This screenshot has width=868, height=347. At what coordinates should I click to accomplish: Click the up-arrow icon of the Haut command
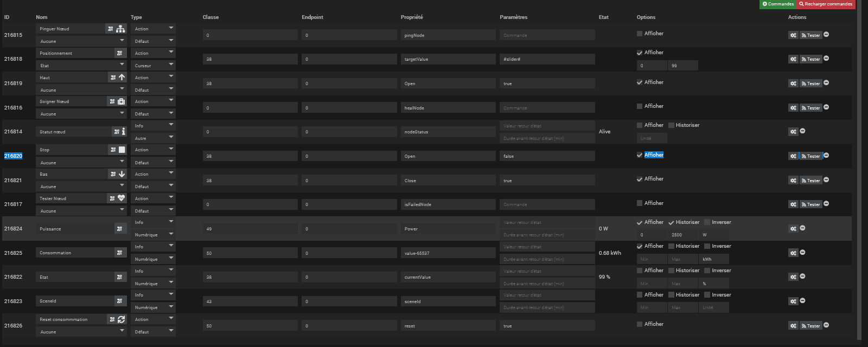coord(122,78)
